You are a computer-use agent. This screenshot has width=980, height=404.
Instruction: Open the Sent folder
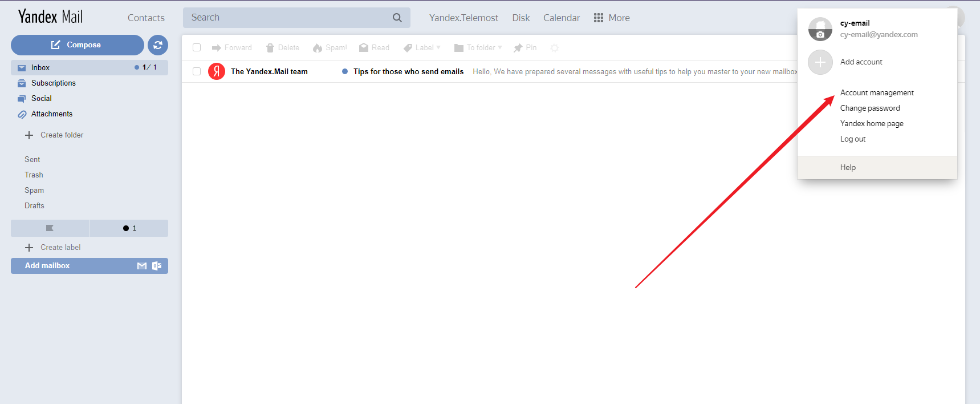pos(32,159)
